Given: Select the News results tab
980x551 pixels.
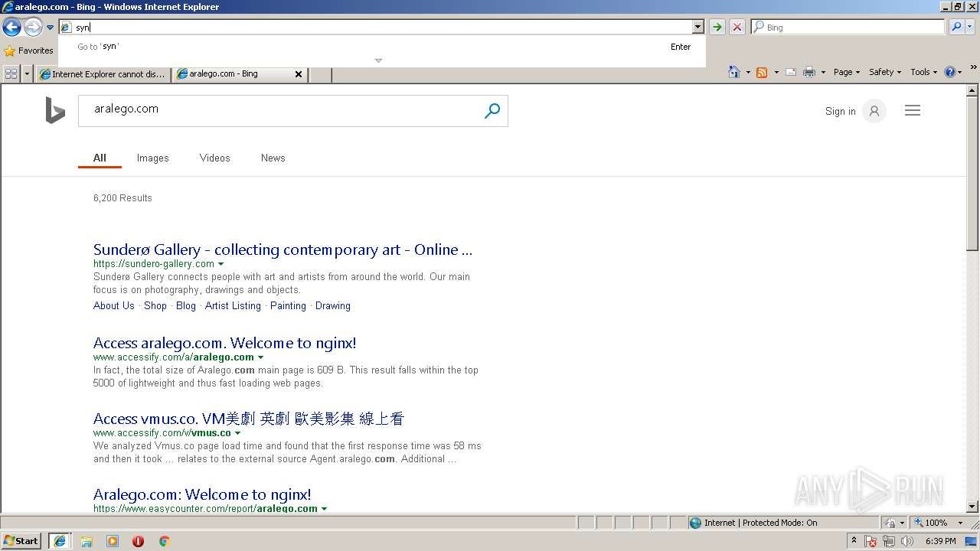Looking at the screenshot, I should pos(273,158).
